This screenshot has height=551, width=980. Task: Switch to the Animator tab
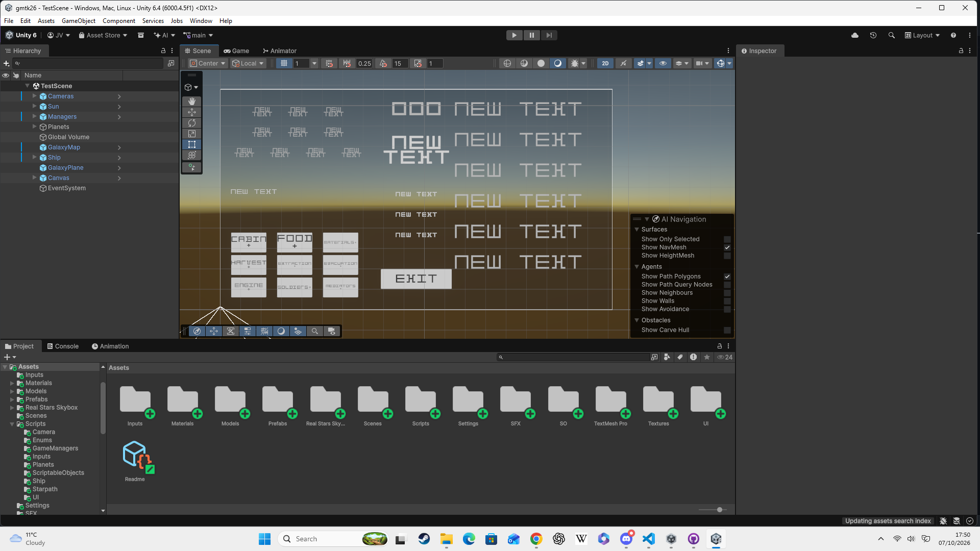pos(280,51)
